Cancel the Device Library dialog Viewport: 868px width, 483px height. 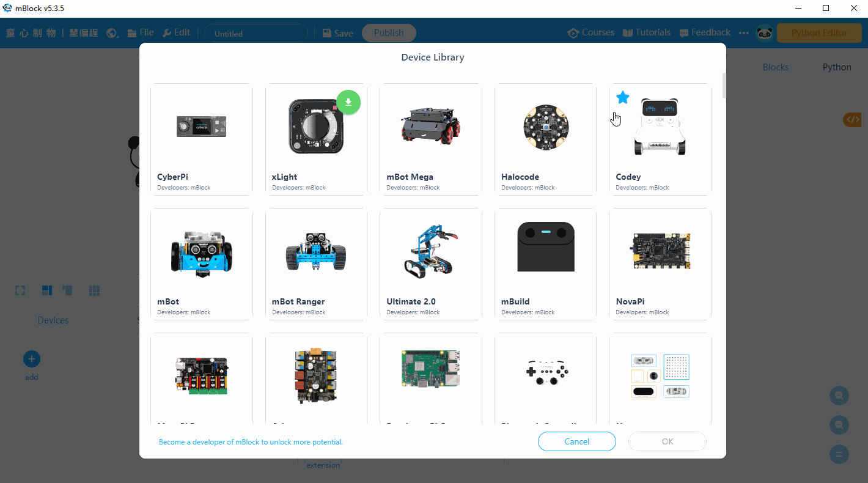576,441
